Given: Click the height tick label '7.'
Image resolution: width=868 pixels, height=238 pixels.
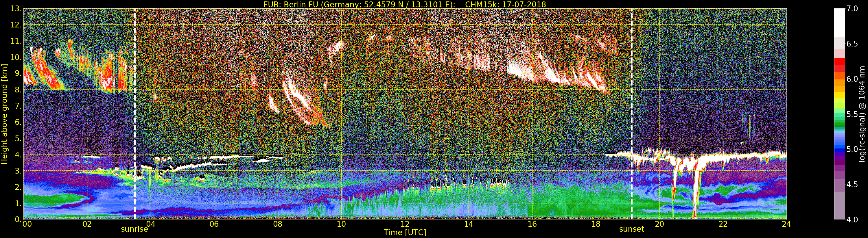Looking at the screenshot, I should (x=18, y=106).
